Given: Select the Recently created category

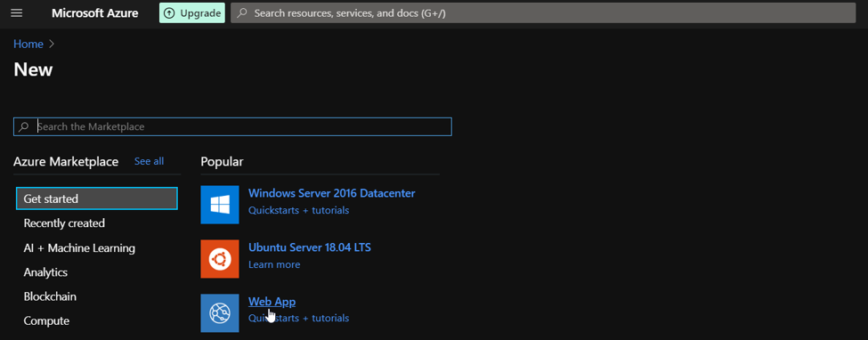Looking at the screenshot, I should click(64, 223).
